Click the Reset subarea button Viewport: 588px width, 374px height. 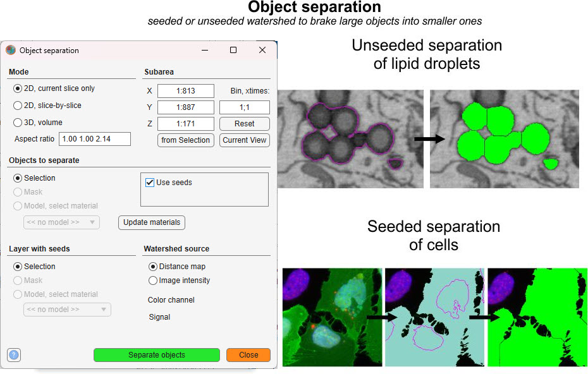point(245,124)
